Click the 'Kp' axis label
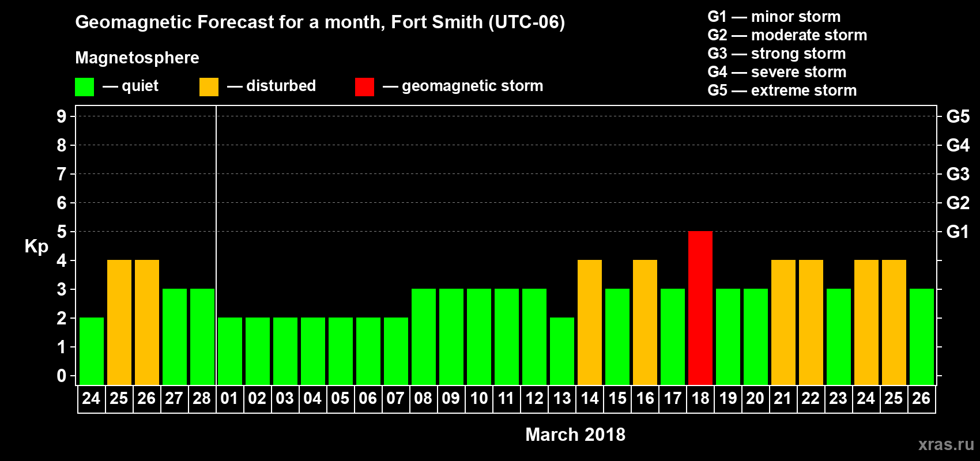980x461 pixels. pyautogui.click(x=36, y=247)
